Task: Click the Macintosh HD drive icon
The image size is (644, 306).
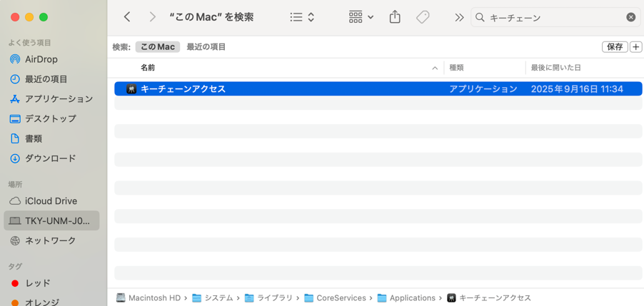Action: [x=121, y=297]
